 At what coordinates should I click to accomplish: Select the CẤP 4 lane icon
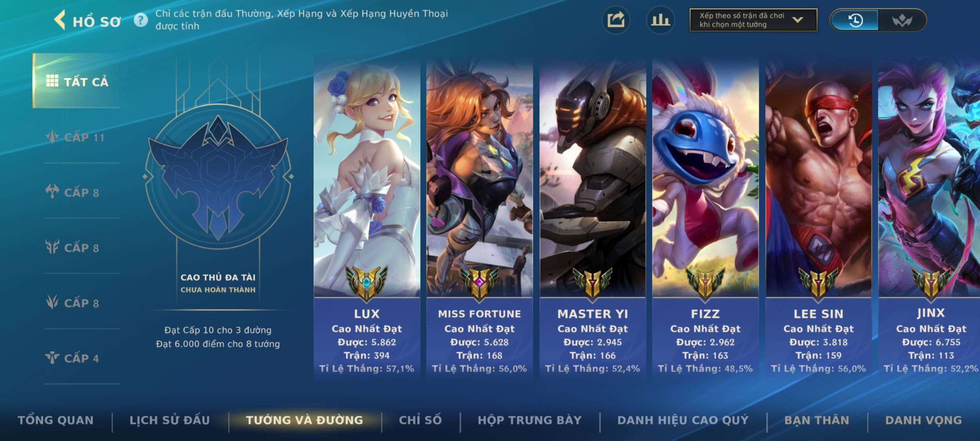tap(52, 358)
